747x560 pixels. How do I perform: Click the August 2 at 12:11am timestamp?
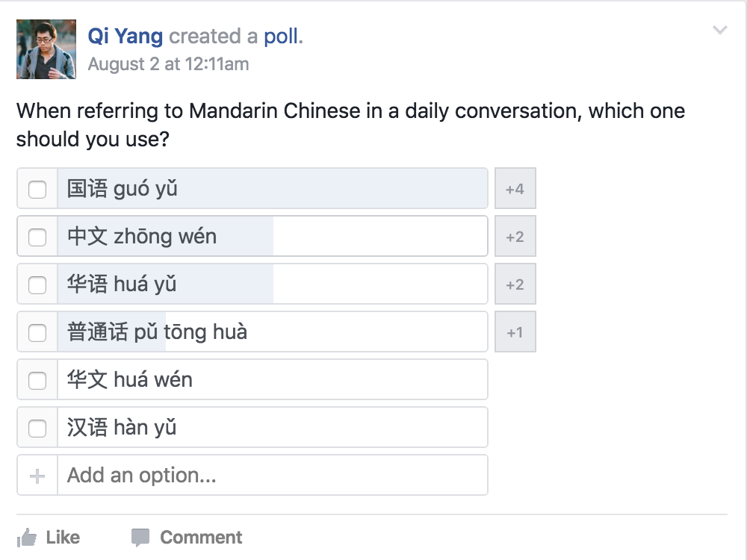168,63
